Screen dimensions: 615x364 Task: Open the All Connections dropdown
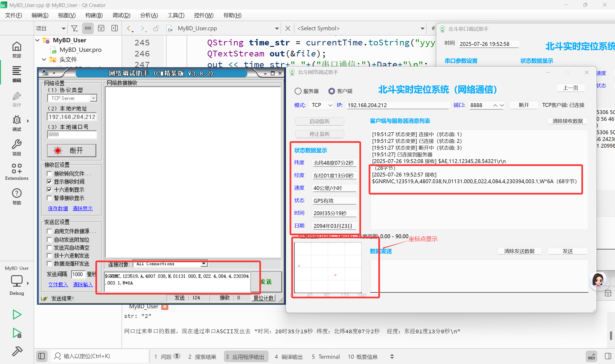tap(204, 264)
